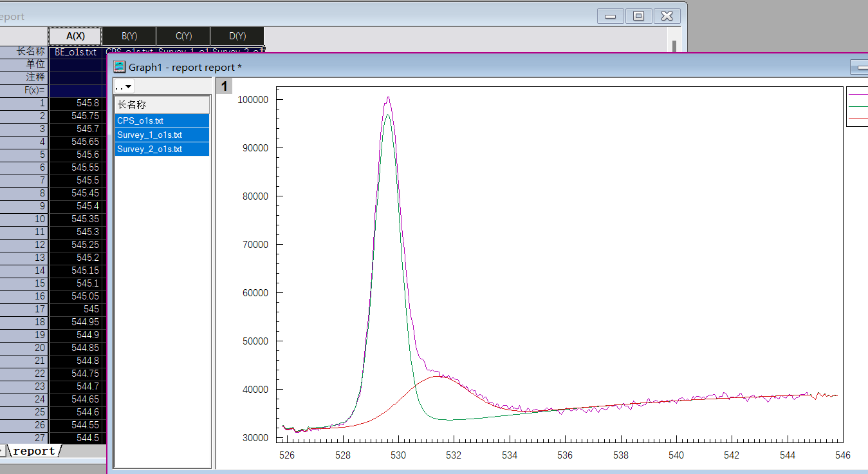Select Survey_2_o1s.txt in the plot list

[162, 149]
